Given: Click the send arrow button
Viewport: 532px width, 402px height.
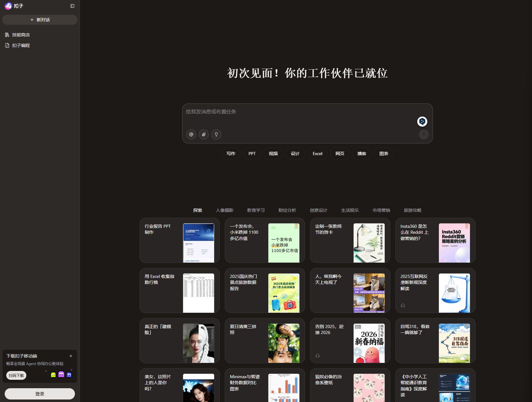Looking at the screenshot, I should [424, 134].
